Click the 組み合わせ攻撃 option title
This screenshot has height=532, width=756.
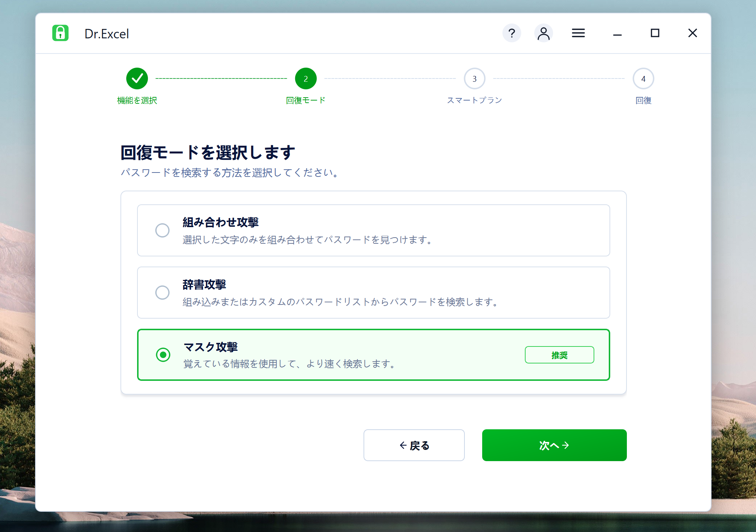[221, 222]
